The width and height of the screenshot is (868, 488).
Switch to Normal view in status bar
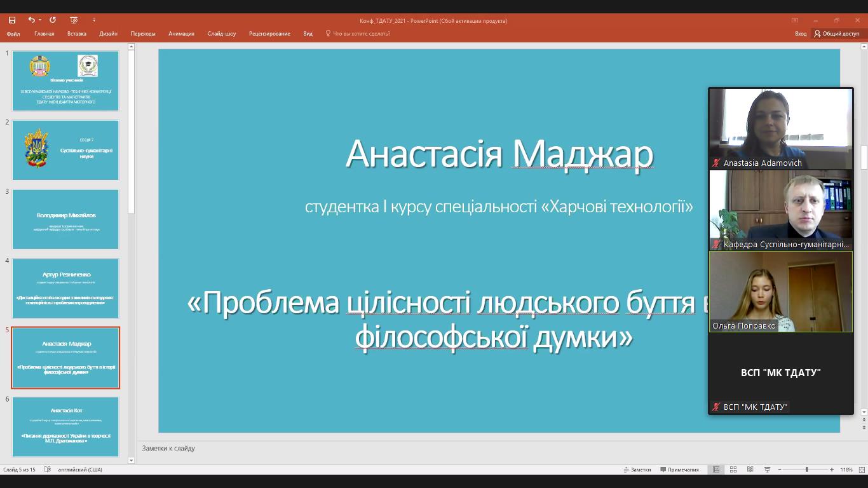pos(716,470)
